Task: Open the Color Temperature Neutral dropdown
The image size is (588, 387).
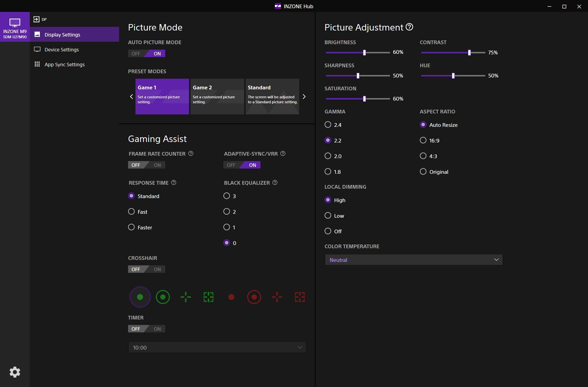Action: 414,260
